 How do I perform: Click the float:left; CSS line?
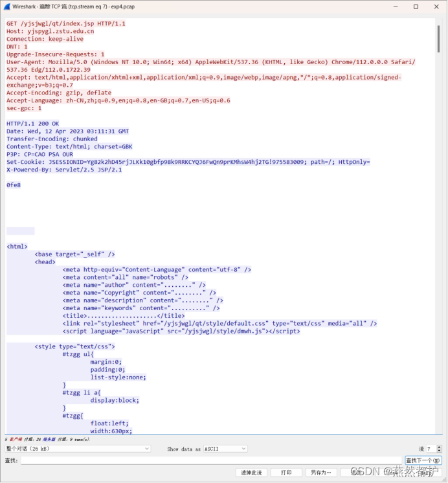click(109, 423)
